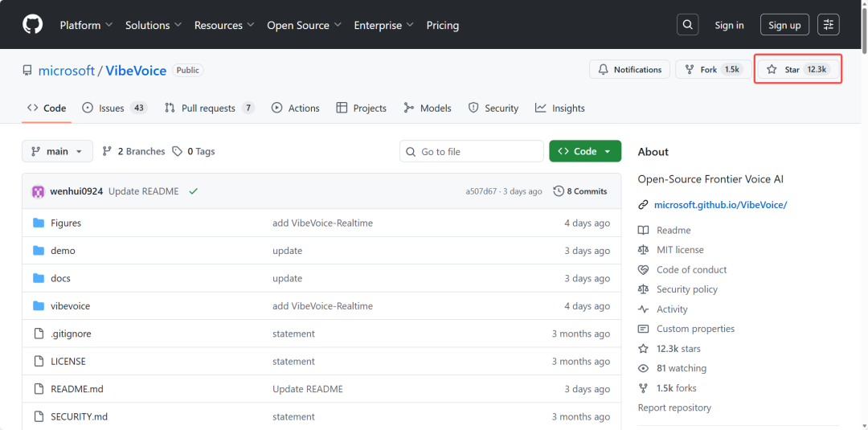Expand the Enterprise menu
The height and width of the screenshot is (430, 868).
click(x=384, y=26)
